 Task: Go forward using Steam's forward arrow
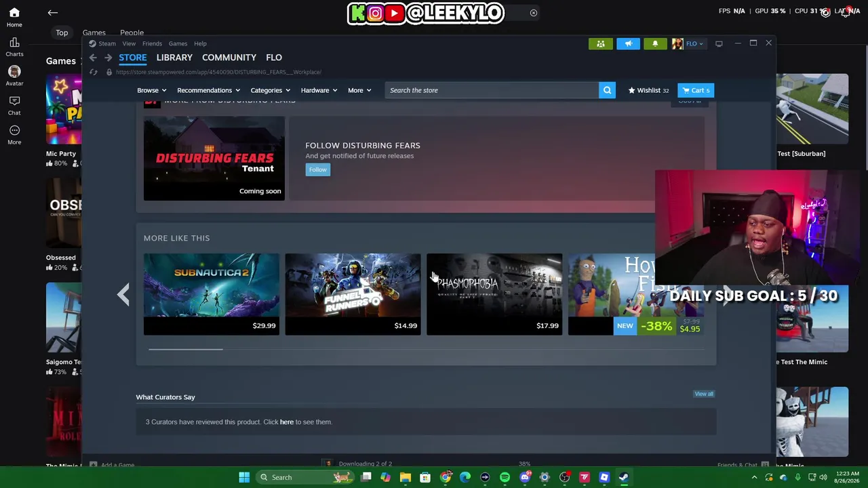[x=108, y=58]
